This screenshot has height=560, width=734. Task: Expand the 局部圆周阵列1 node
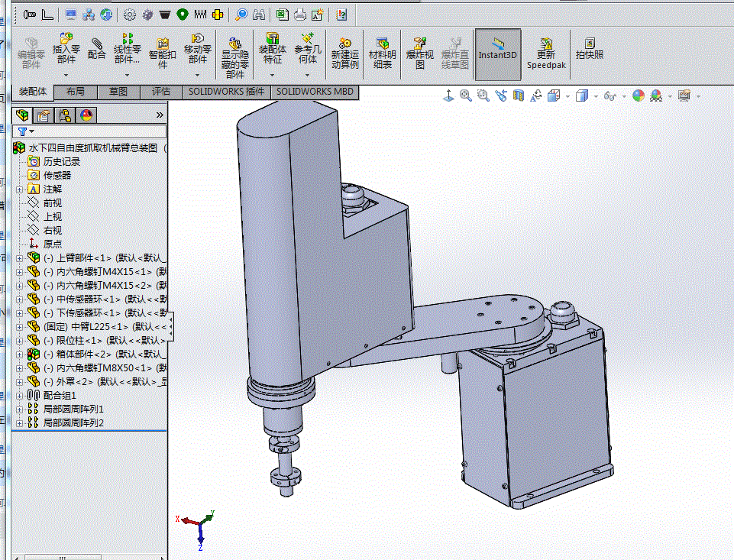click(x=19, y=409)
